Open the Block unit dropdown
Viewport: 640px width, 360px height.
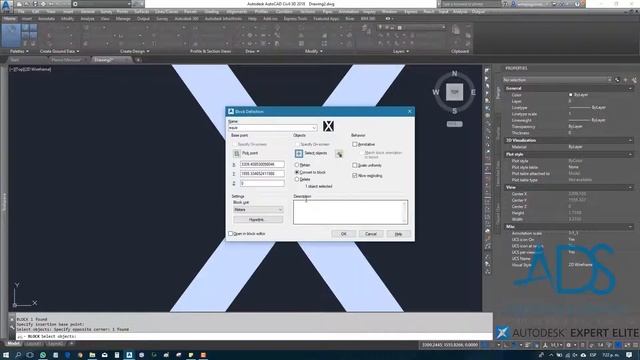pos(280,209)
